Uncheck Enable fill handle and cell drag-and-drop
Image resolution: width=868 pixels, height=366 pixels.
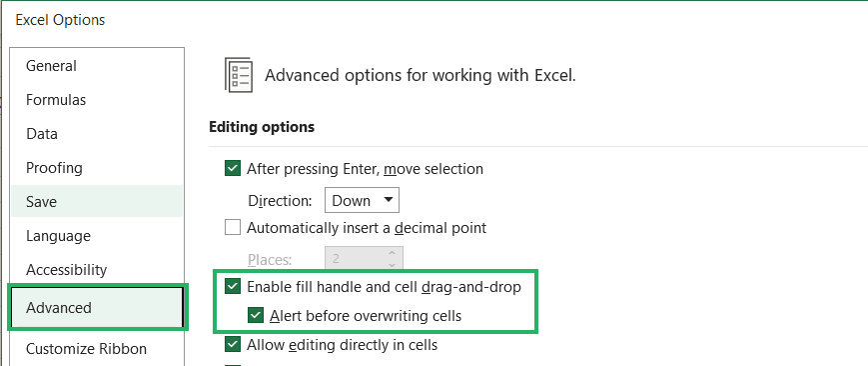(233, 287)
